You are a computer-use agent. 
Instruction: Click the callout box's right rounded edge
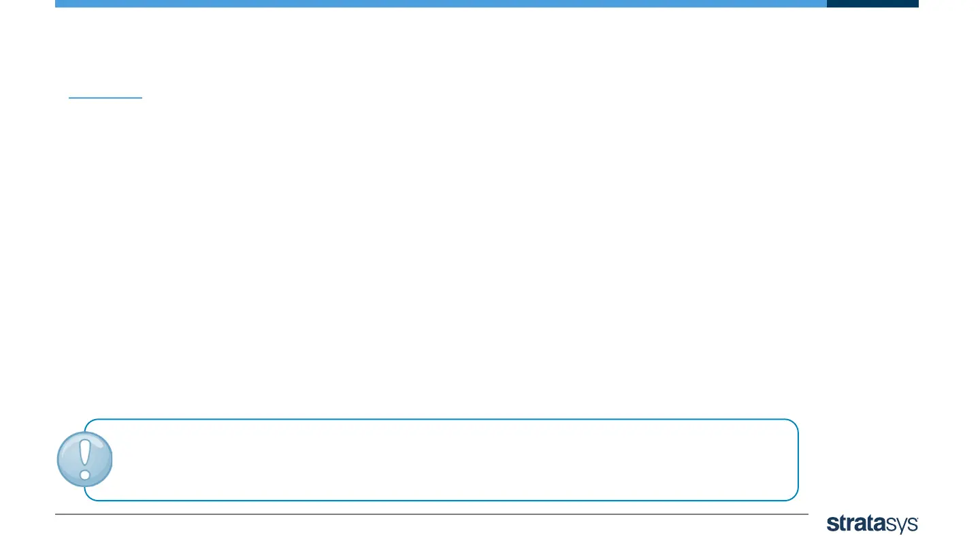pos(797,460)
